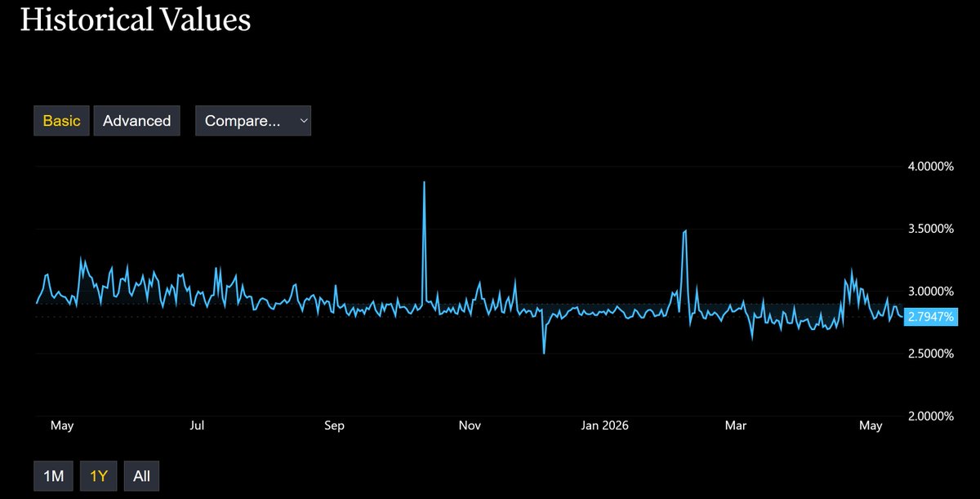
Task: Select the All time range
Action: (142, 475)
